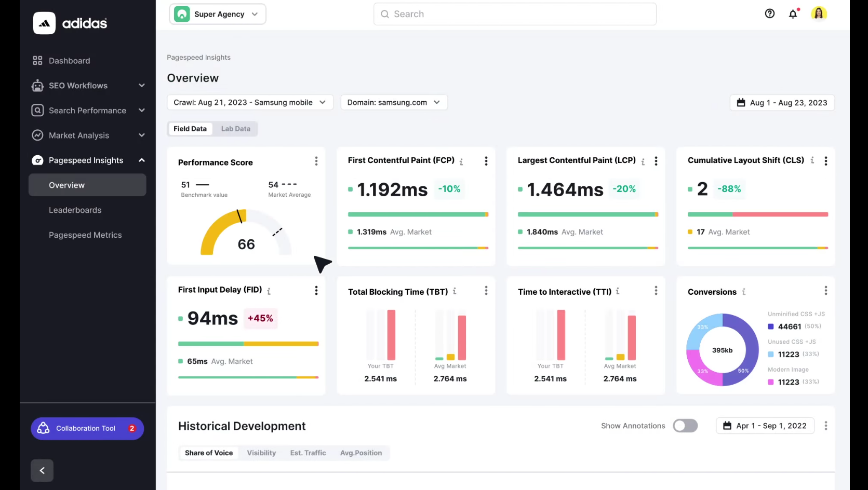This screenshot has width=868, height=490.
Task: Open Performance Score three-dot menu
Action: pos(316,161)
